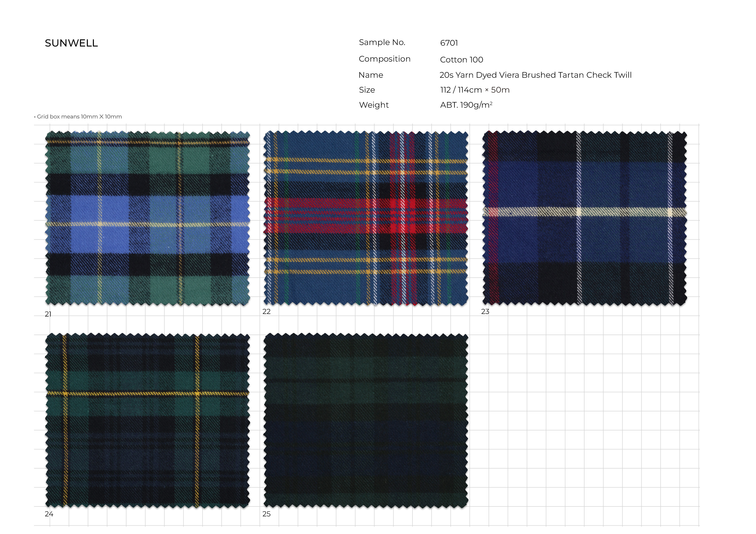Click the grid box 10mm note
The image size is (756, 534).
(78, 116)
